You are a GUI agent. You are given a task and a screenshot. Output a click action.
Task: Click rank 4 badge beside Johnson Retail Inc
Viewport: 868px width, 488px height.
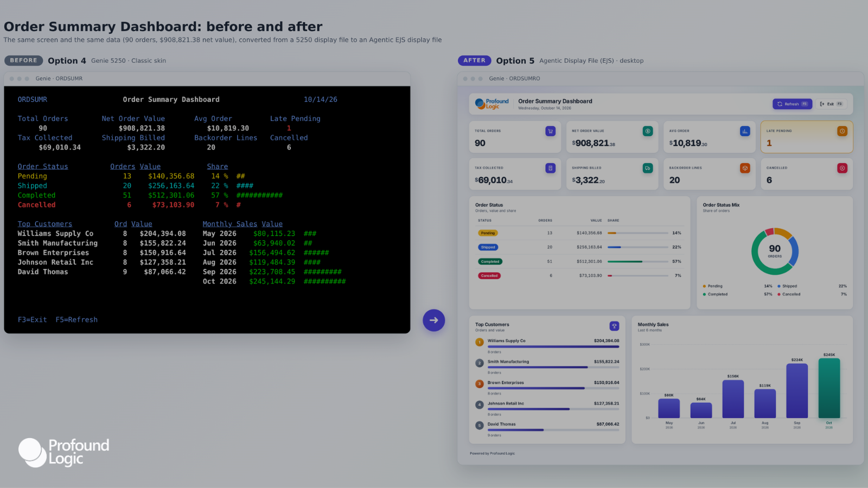click(480, 404)
